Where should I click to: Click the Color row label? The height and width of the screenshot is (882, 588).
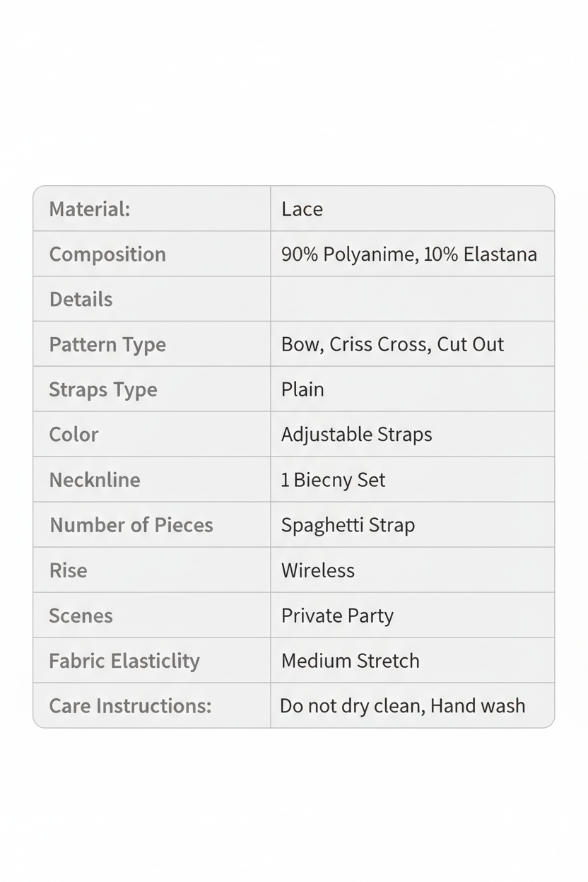coord(73,435)
